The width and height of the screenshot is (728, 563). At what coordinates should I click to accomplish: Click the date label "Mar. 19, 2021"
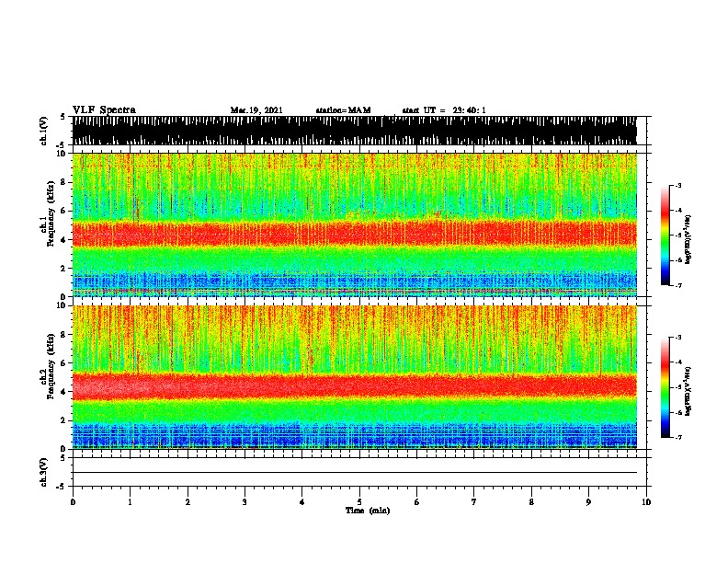point(256,110)
